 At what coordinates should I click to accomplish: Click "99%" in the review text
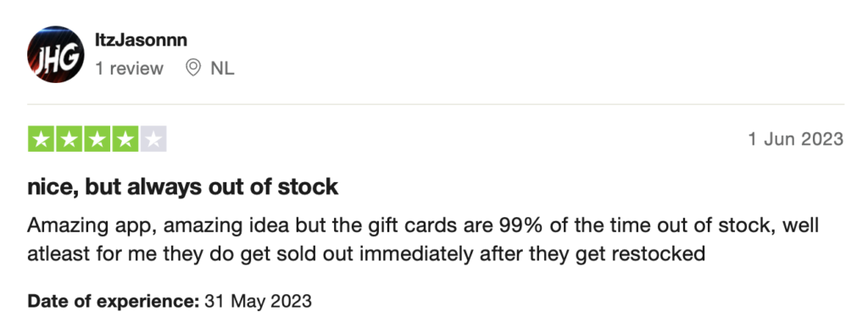(517, 225)
